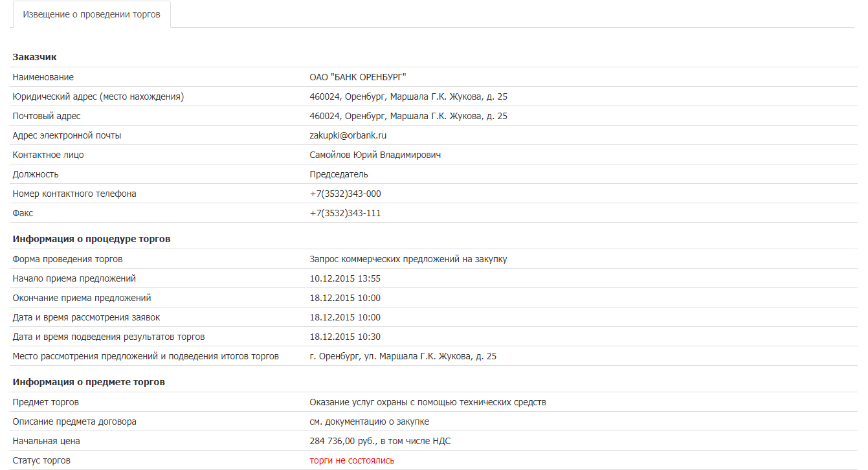Click the date in the рассмотрения заявок row

click(345, 317)
